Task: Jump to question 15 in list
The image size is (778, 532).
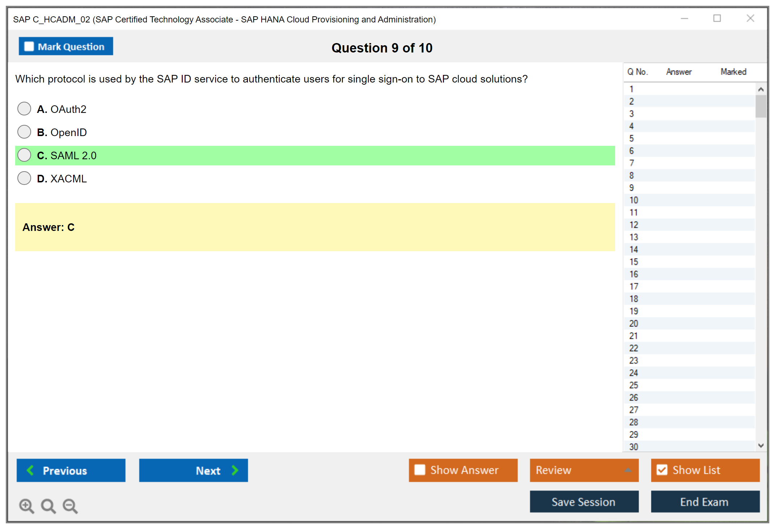Action: click(x=634, y=262)
